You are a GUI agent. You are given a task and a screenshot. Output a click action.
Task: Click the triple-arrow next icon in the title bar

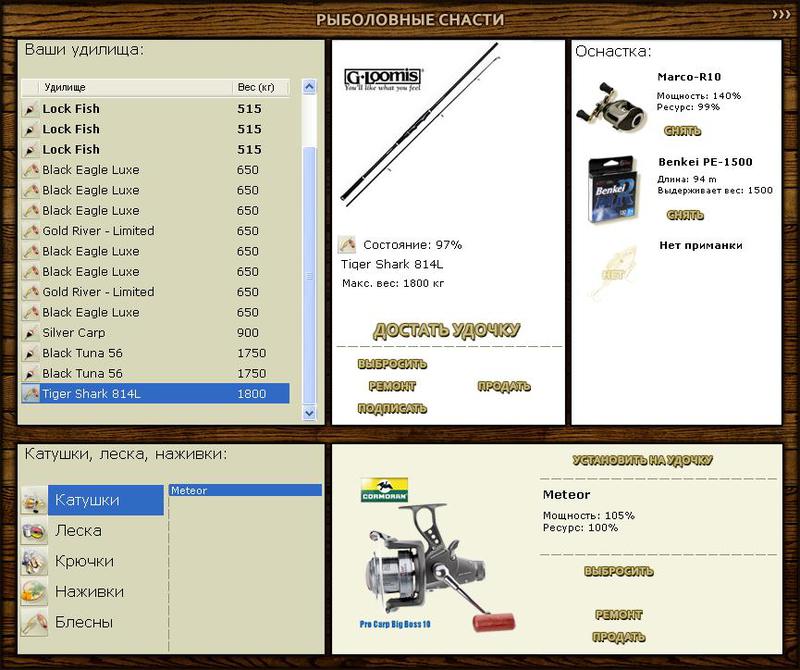point(781,15)
